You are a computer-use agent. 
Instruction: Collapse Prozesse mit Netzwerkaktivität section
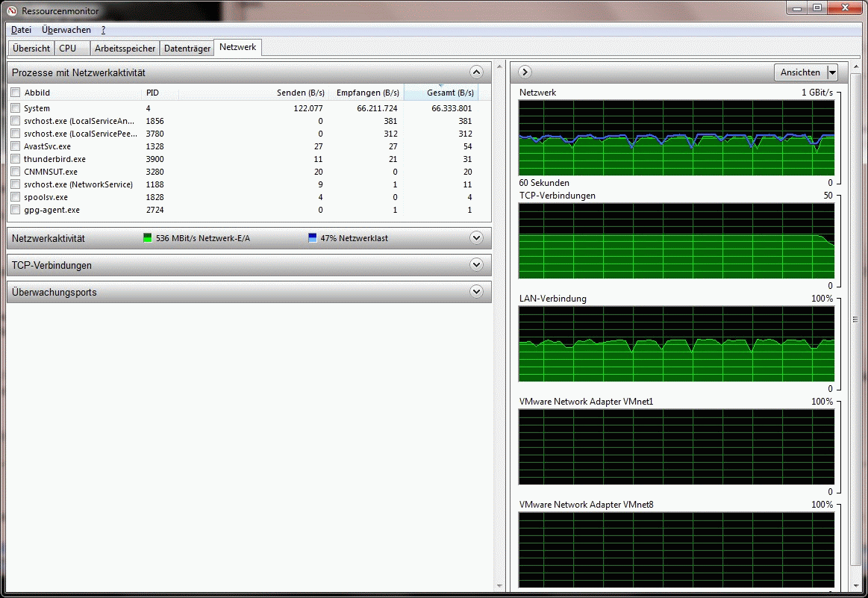click(477, 72)
